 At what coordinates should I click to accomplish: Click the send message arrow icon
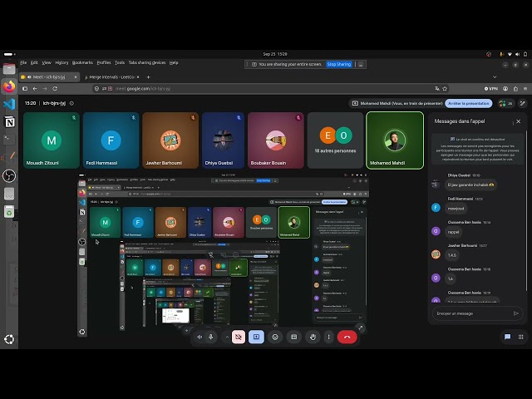(516, 313)
